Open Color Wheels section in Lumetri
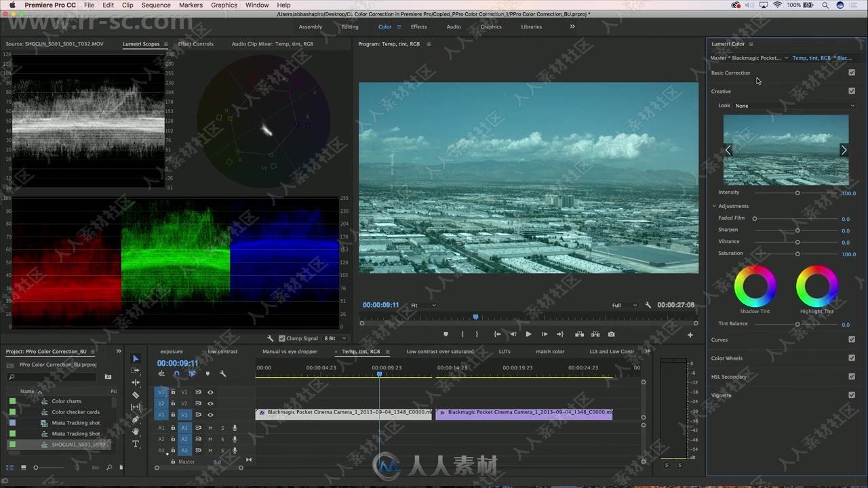Image resolution: width=868 pixels, height=488 pixels. click(727, 358)
